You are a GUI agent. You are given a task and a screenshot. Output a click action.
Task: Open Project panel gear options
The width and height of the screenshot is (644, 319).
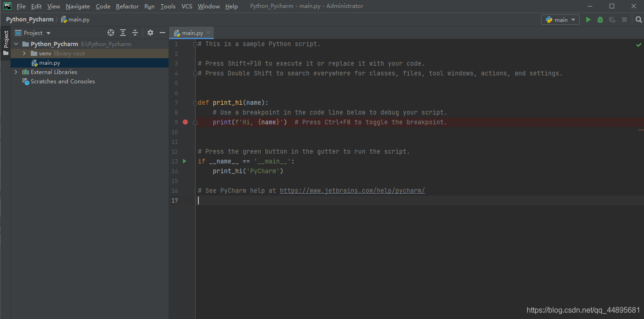[150, 33]
